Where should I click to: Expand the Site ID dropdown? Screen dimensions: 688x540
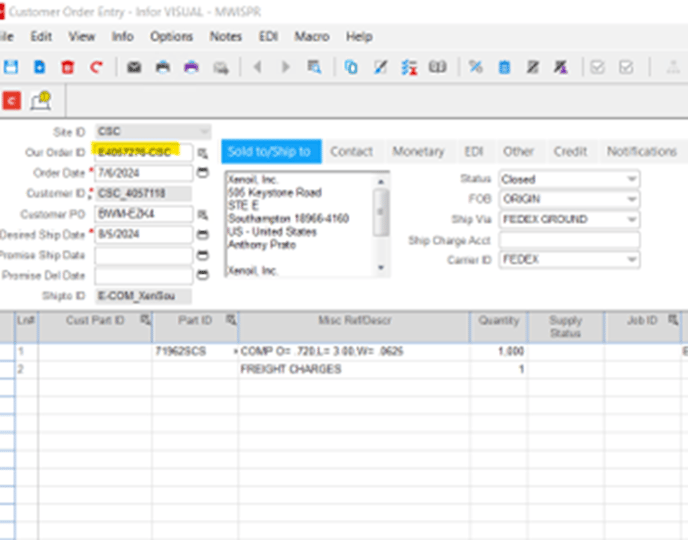pyautogui.click(x=204, y=132)
